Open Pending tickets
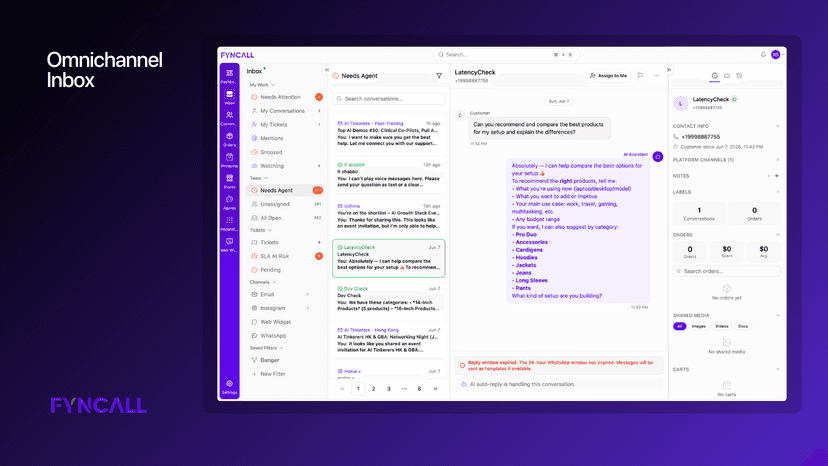The image size is (828, 466). pyautogui.click(x=286, y=270)
